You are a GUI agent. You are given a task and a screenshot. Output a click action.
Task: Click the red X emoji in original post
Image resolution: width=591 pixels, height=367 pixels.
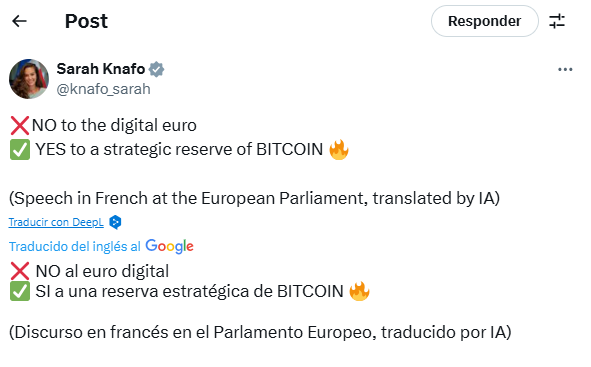(20, 125)
